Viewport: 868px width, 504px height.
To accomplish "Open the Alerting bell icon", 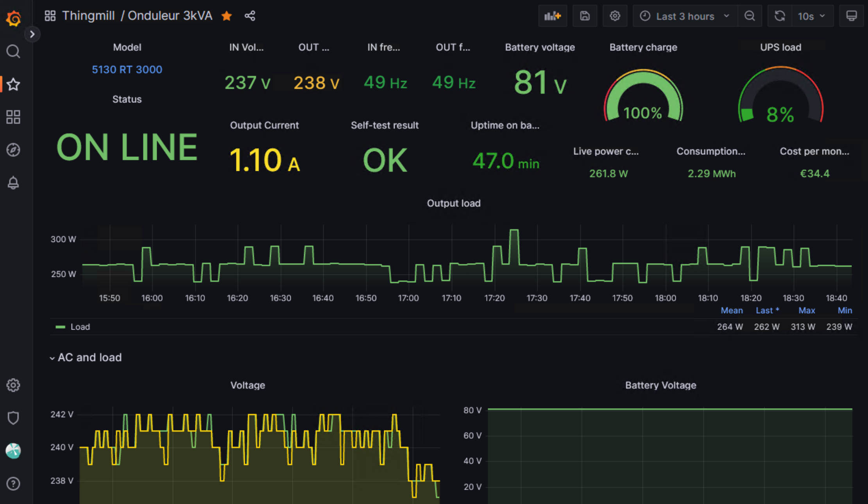I will 13,183.
